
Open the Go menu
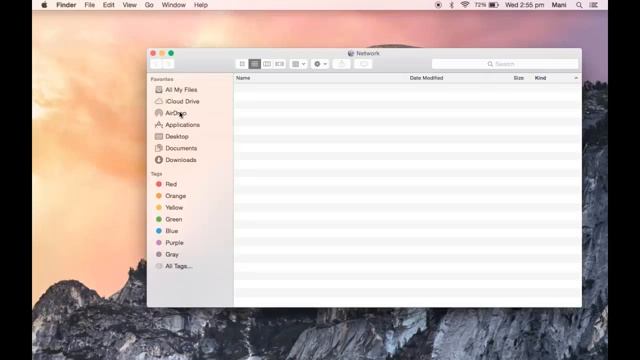click(x=149, y=5)
